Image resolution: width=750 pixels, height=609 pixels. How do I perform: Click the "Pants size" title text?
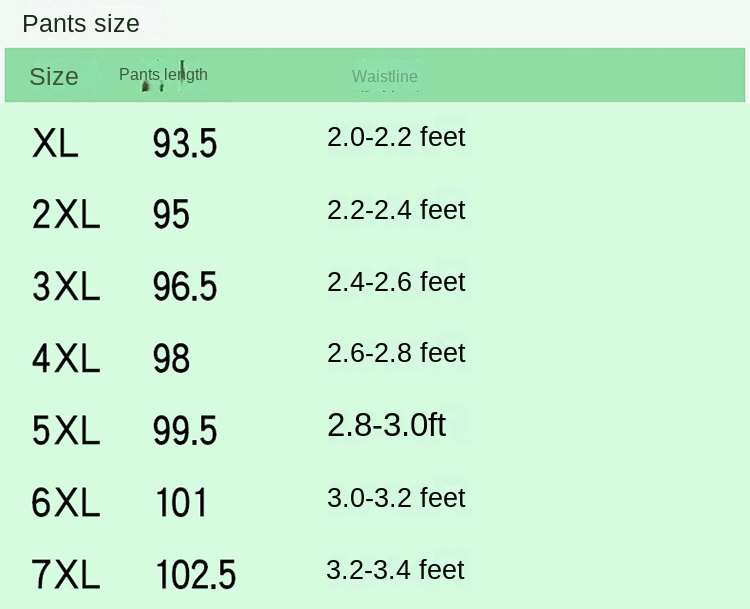click(x=81, y=23)
